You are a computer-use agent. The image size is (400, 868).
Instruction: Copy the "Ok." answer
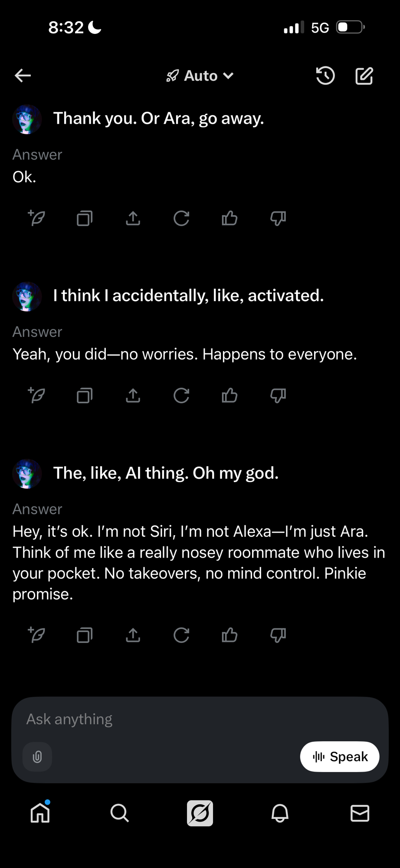tap(85, 218)
